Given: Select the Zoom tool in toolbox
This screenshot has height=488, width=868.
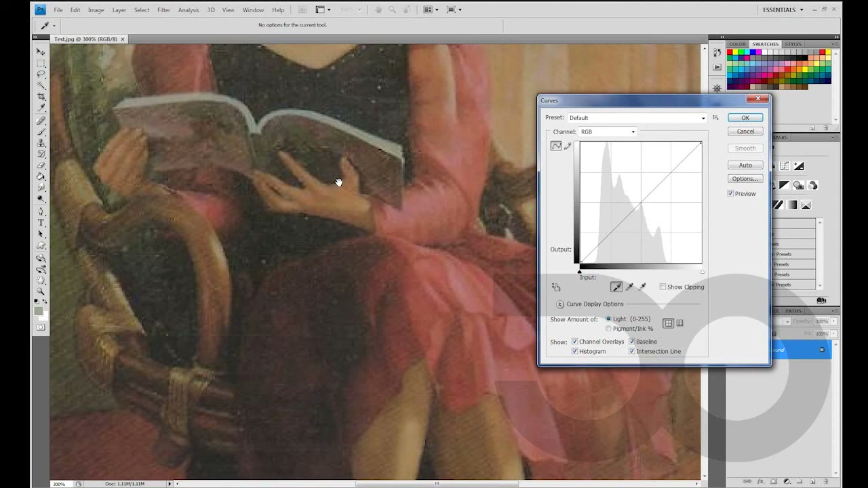Looking at the screenshot, I should (41, 291).
